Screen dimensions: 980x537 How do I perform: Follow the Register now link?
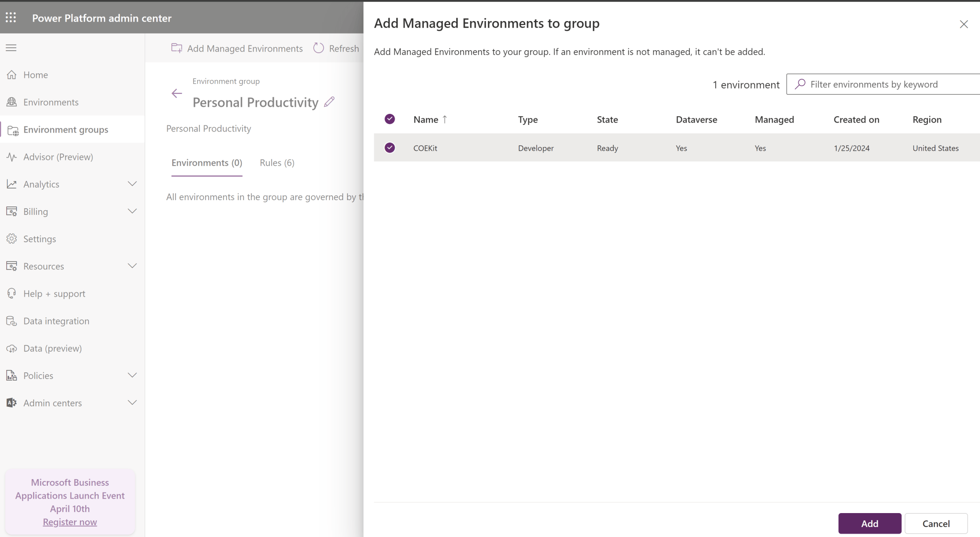coord(69,522)
